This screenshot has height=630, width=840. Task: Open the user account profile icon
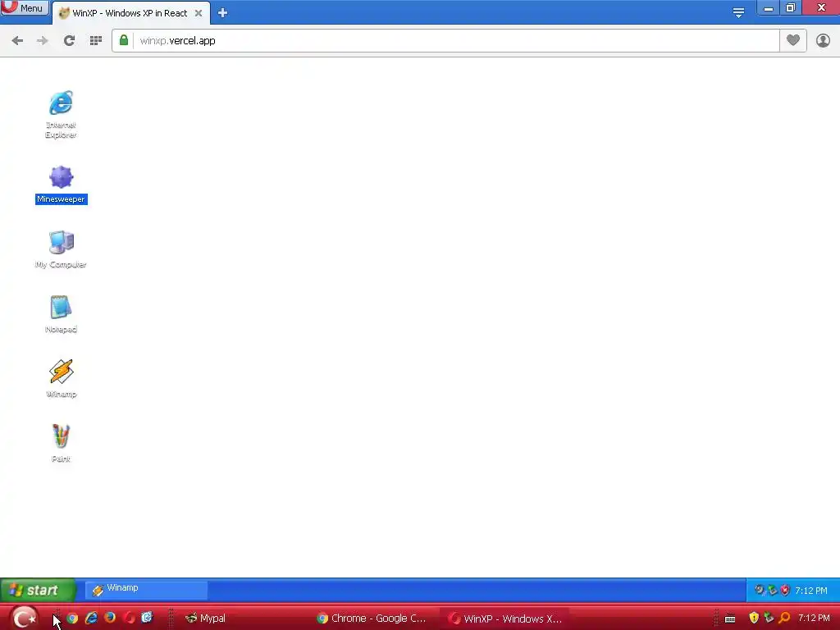[823, 41]
